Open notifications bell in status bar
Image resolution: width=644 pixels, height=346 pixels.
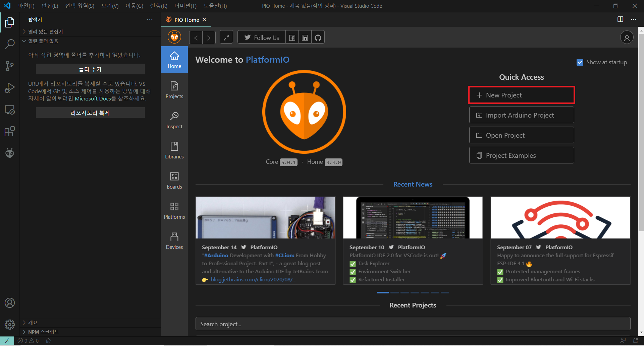tap(636, 341)
